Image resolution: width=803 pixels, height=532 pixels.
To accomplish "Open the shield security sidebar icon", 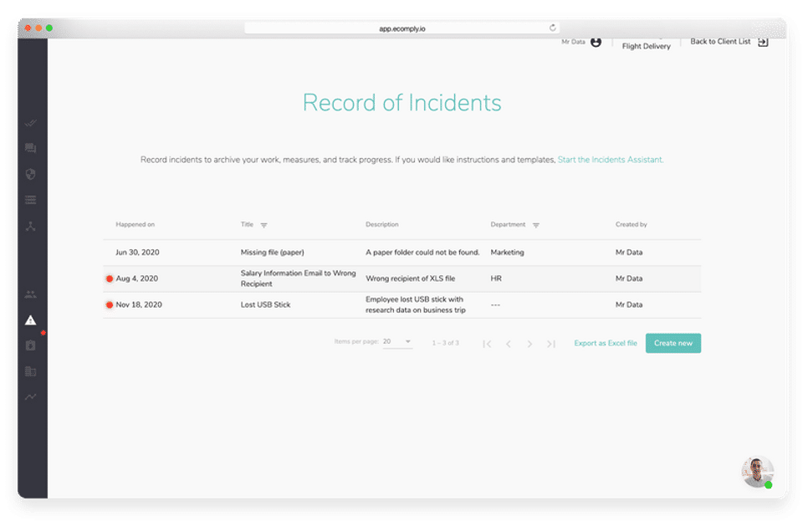I will click(x=31, y=174).
